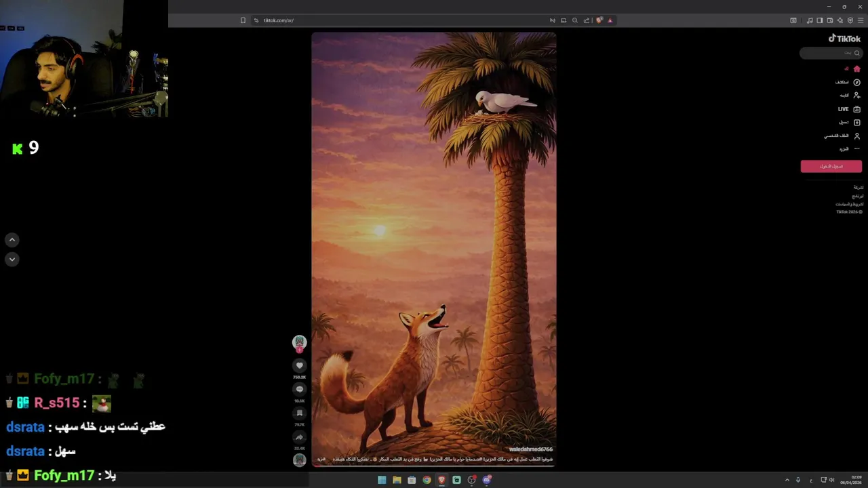Open the Profile sidebar item
The width and height of the screenshot is (868, 488).
coord(842,136)
